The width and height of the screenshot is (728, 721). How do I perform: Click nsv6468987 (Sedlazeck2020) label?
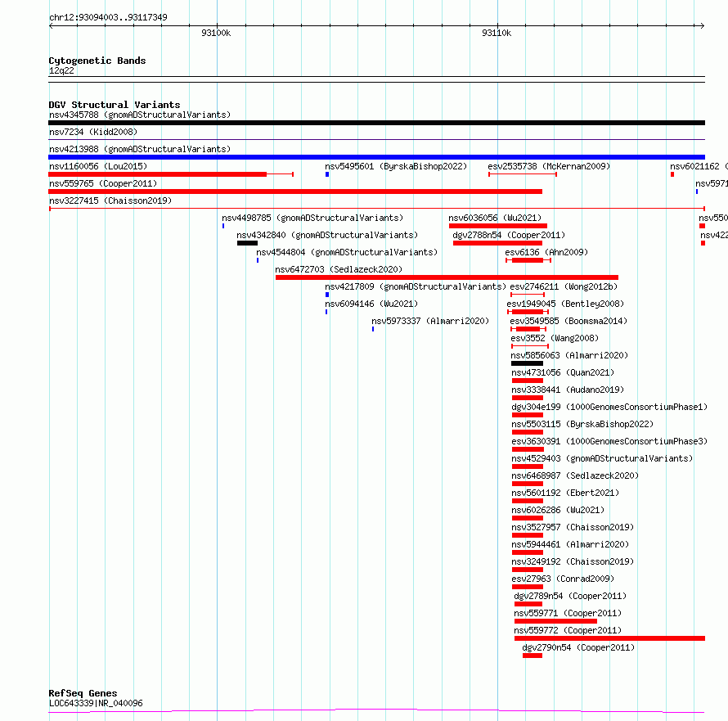(x=575, y=475)
